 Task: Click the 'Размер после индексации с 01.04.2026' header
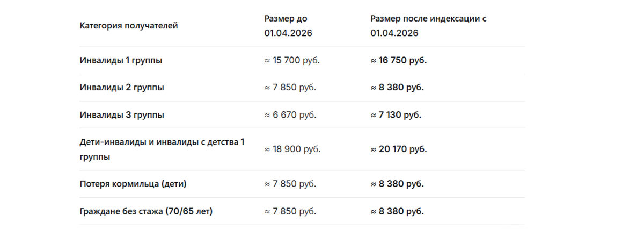click(428, 26)
